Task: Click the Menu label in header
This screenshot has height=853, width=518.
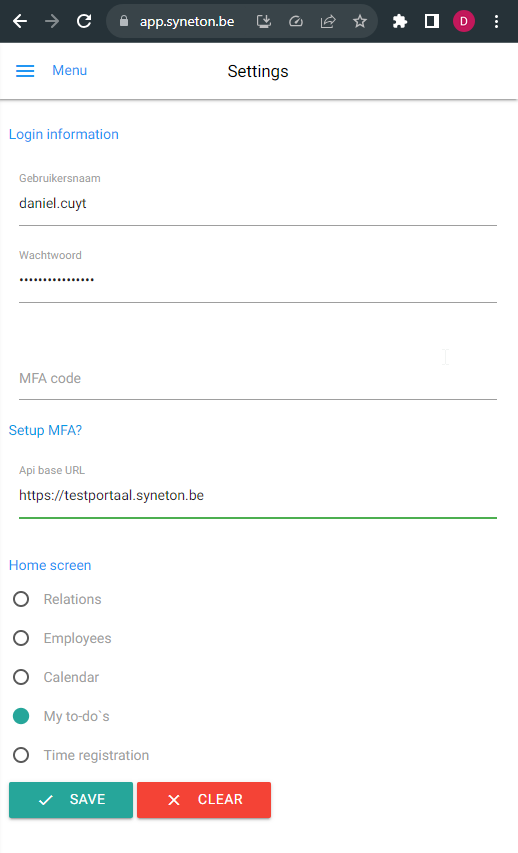Action: click(x=70, y=71)
